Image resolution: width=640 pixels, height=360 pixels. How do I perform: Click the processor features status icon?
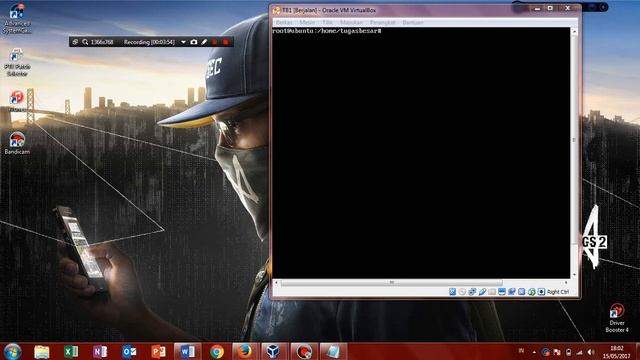click(521, 292)
